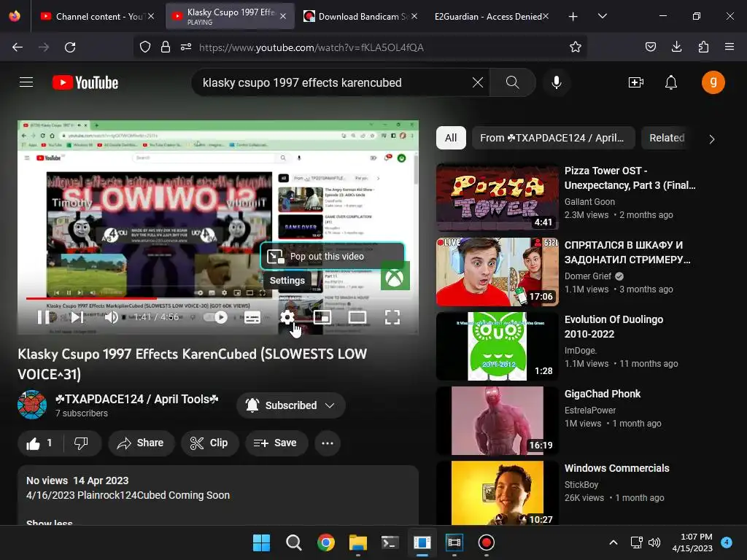Open GigaChad Phonk video title

click(x=603, y=394)
